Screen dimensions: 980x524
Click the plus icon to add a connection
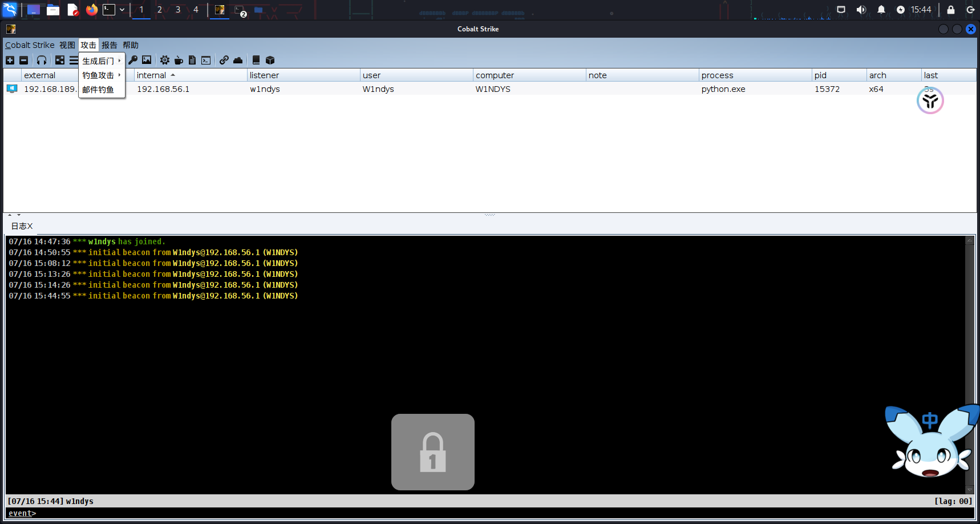tap(10, 61)
